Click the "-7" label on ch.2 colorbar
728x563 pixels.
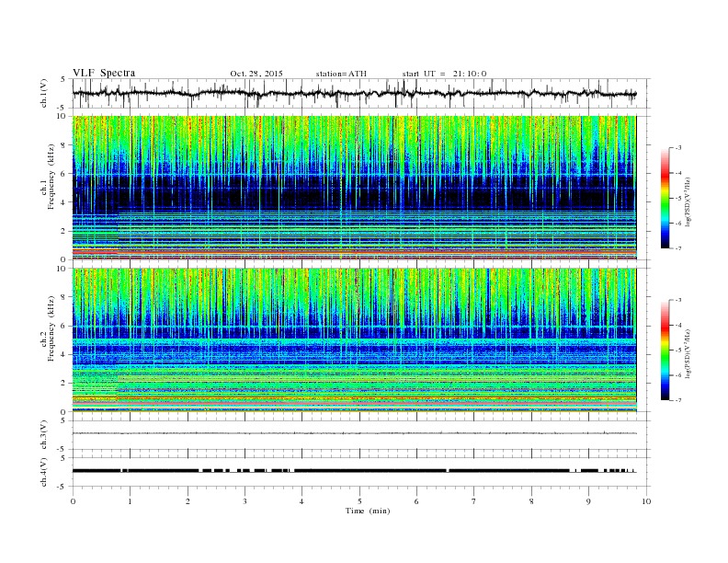point(678,400)
